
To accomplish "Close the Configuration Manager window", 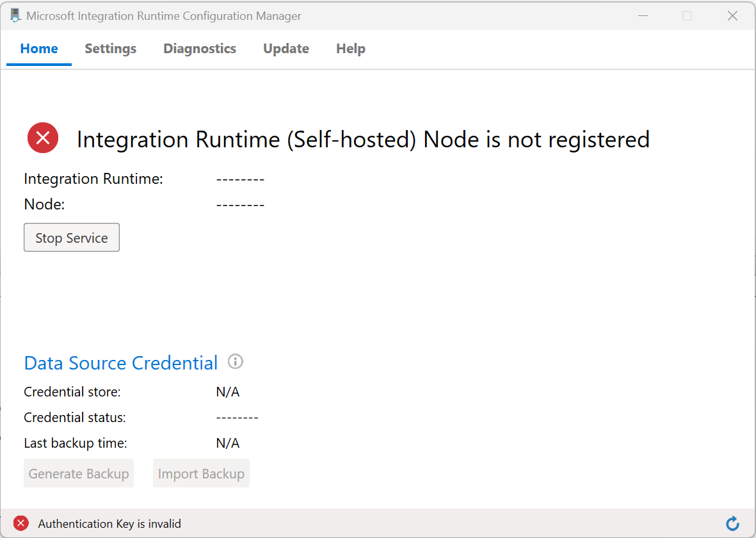I will (x=732, y=16).
